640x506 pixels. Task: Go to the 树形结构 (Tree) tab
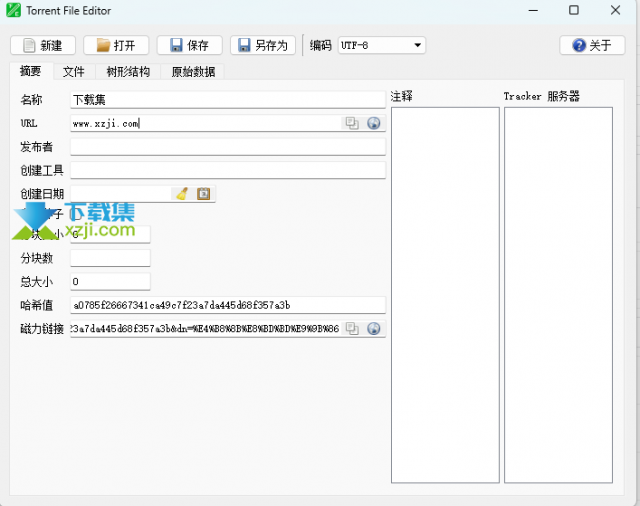point(128,71)
